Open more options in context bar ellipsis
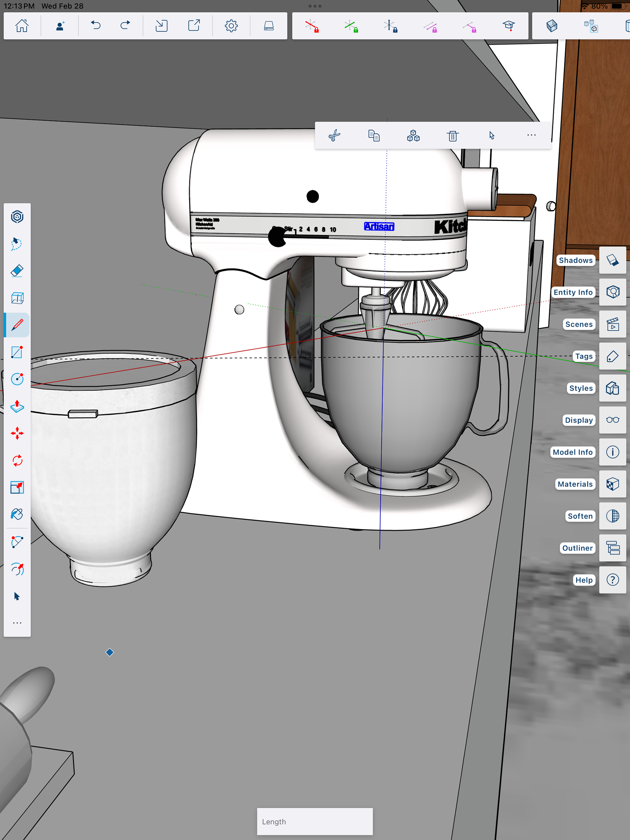The height and width of the screenshot is (840, 630). [x=531, y=135]
